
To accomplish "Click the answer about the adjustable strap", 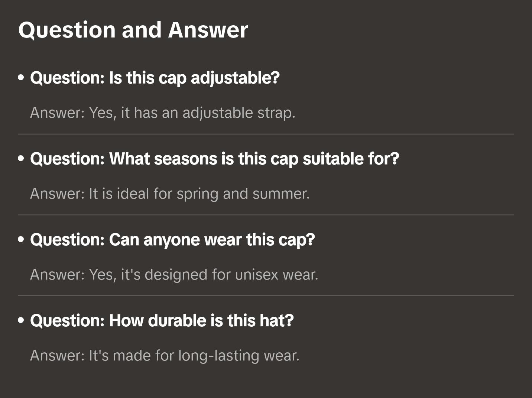I will 163,113.
